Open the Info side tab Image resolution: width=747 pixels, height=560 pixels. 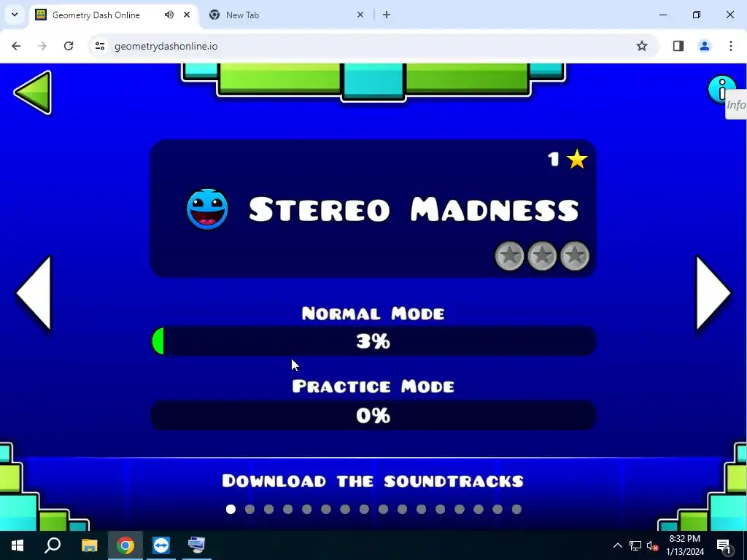coord(736,105)
